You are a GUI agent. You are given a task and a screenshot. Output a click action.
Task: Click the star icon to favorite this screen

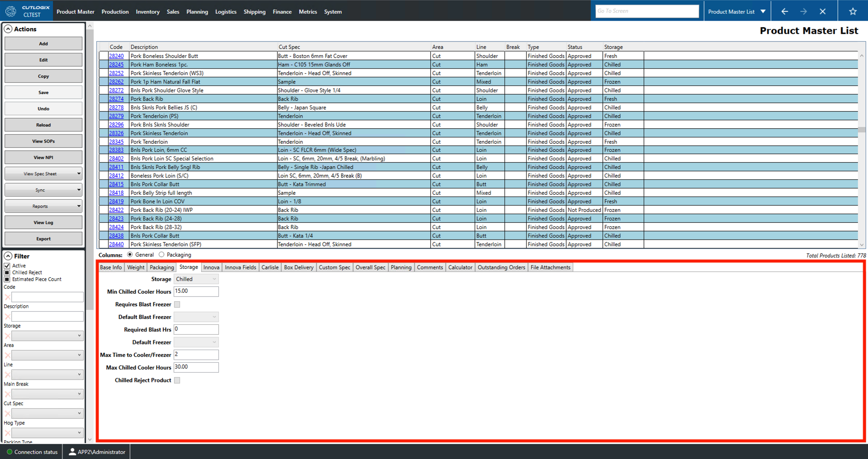[854, 11]
